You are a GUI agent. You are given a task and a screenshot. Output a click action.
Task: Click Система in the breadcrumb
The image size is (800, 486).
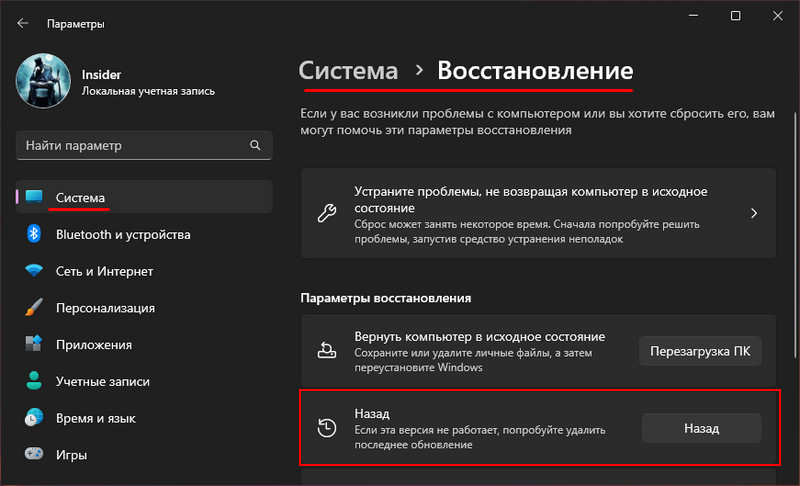pos(348,70)
